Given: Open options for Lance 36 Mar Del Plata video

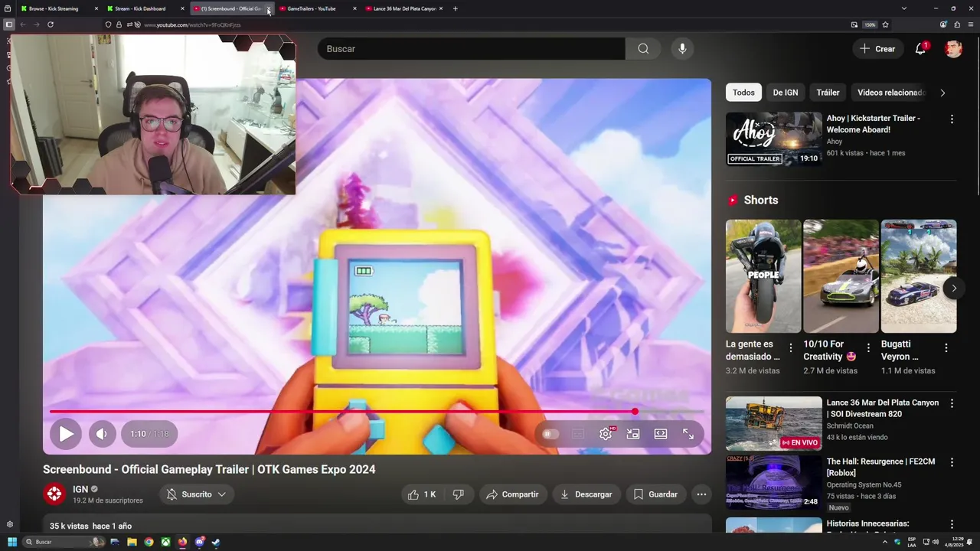Looking at the screenshot, I should [x=952, y=403].
